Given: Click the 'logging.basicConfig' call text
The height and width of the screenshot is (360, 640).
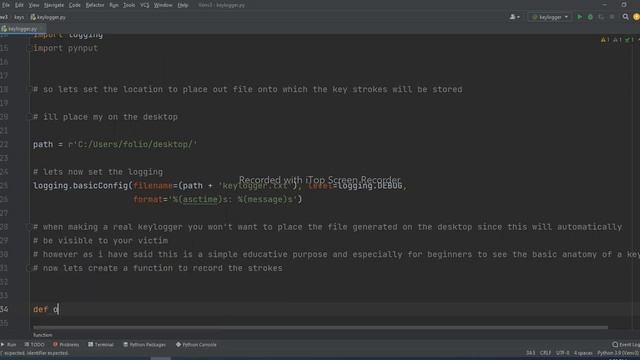Looking at the screenshot, I should [80, 186].
